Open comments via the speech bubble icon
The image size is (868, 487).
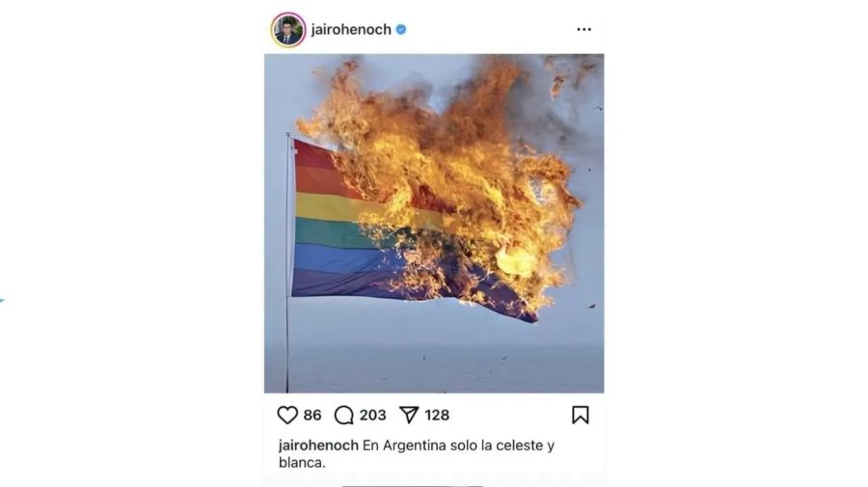(343, 415)
